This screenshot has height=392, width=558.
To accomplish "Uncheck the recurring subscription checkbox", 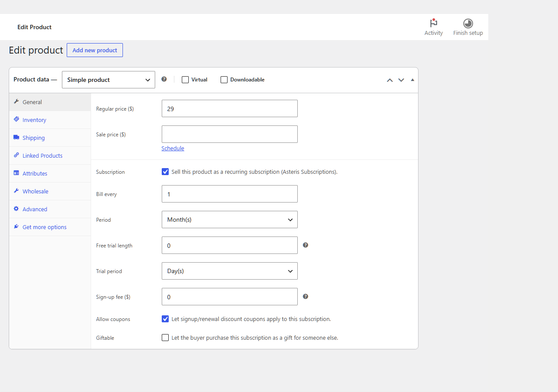I will 165,172.
